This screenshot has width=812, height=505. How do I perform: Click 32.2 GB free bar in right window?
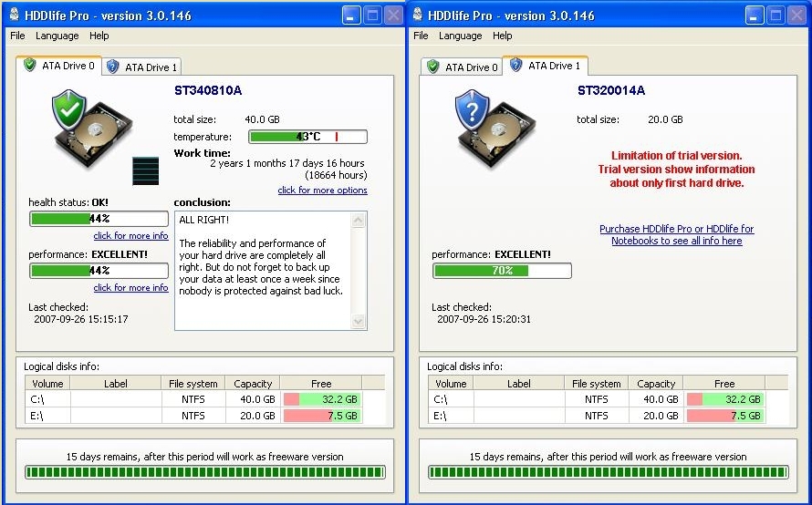724,399
